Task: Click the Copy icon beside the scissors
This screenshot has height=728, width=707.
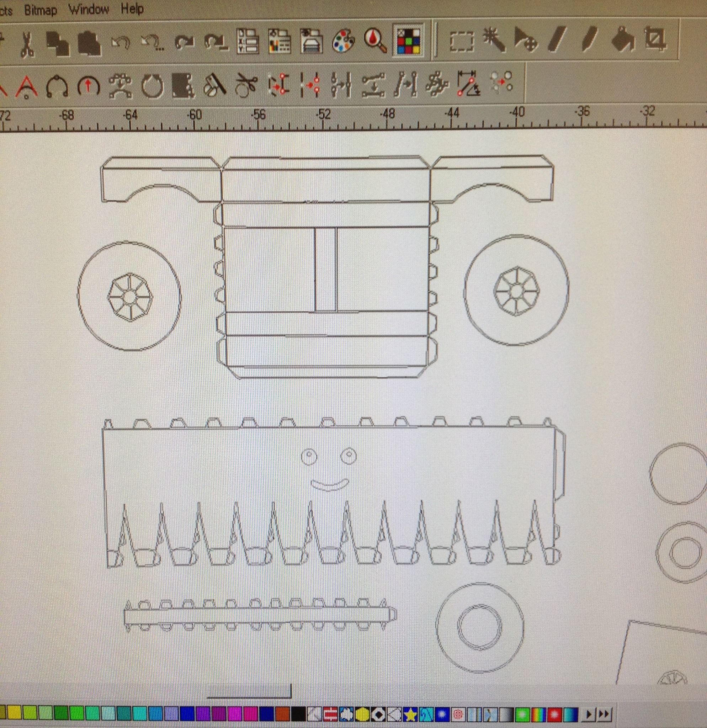Action: [x=58, y=44]
